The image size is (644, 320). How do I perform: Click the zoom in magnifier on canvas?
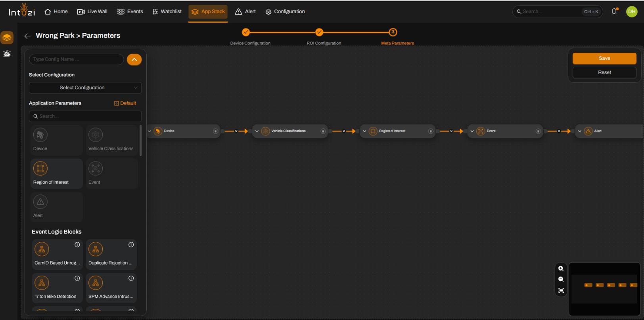coord(561,269)
